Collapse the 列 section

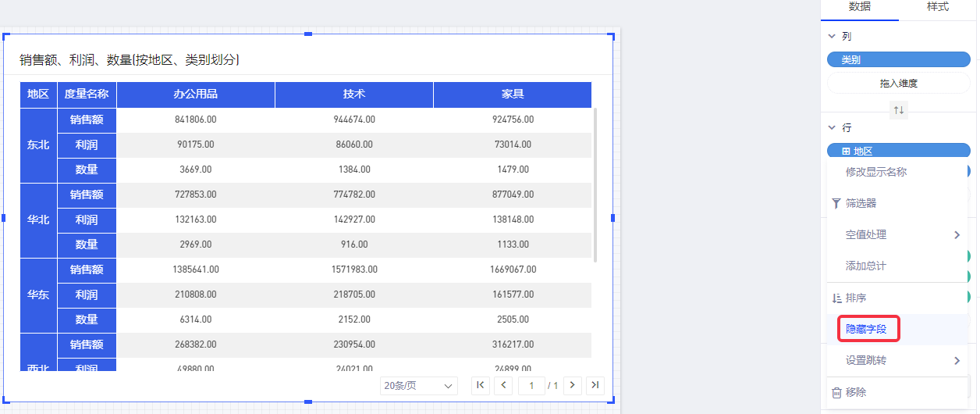(833, 37)
